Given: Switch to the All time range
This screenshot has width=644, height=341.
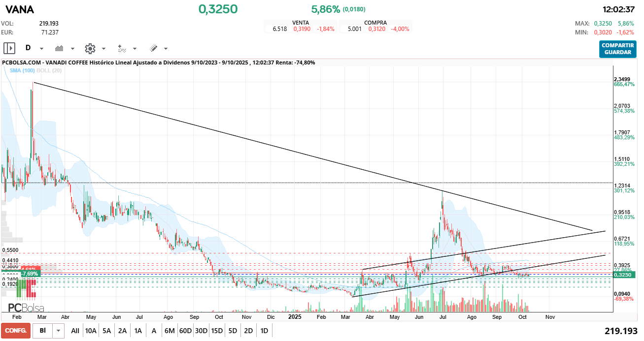Looking at the screenshot, I should point(75,331).
